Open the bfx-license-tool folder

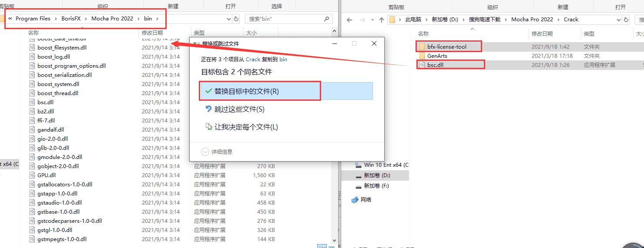pyautogui.click(x=446, y=46)
